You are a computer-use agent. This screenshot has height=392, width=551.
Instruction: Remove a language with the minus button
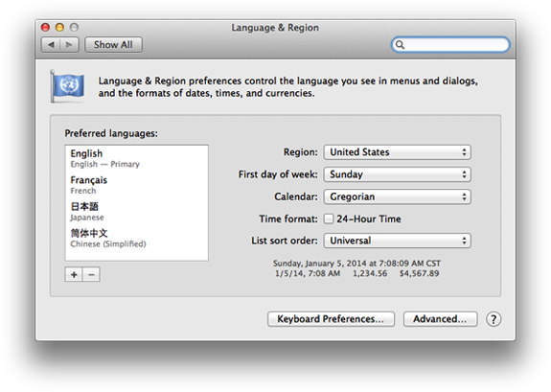pos(91,274)
